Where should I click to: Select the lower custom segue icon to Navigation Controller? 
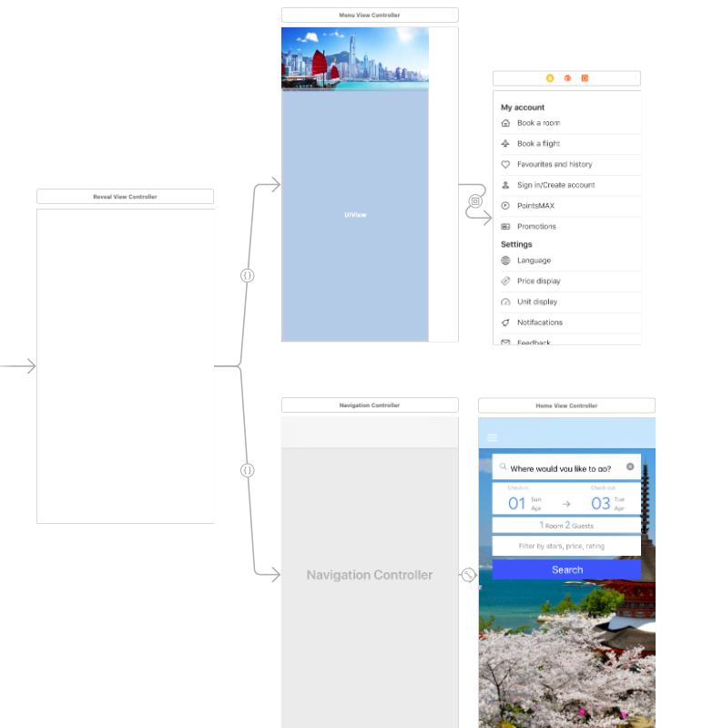tap(248, 470)
